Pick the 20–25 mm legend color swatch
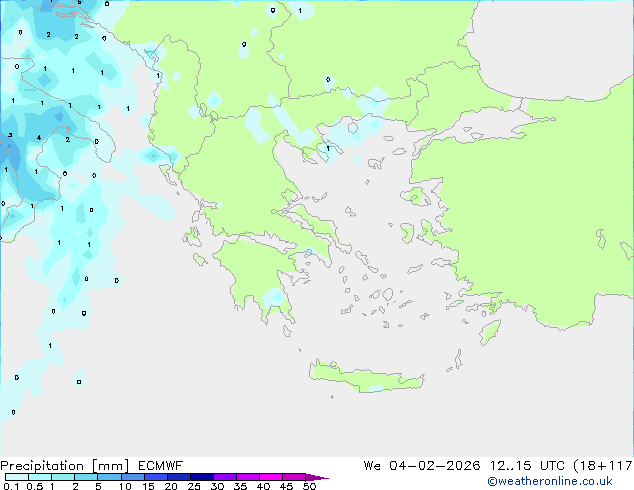Viewport: 634px width, 490px height. click(x=179, y=477)
